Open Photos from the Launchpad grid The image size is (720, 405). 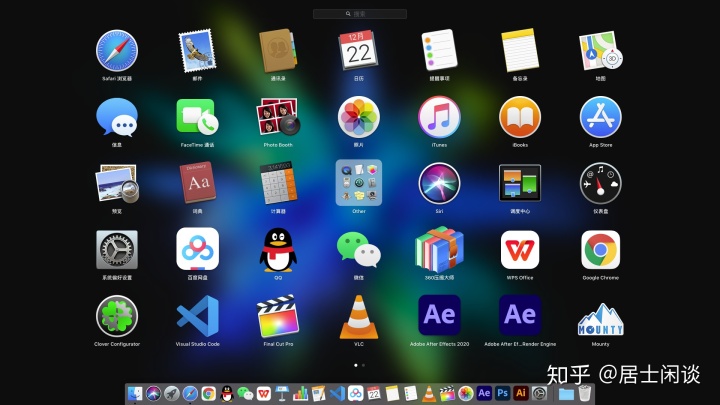tap(359, 117)
